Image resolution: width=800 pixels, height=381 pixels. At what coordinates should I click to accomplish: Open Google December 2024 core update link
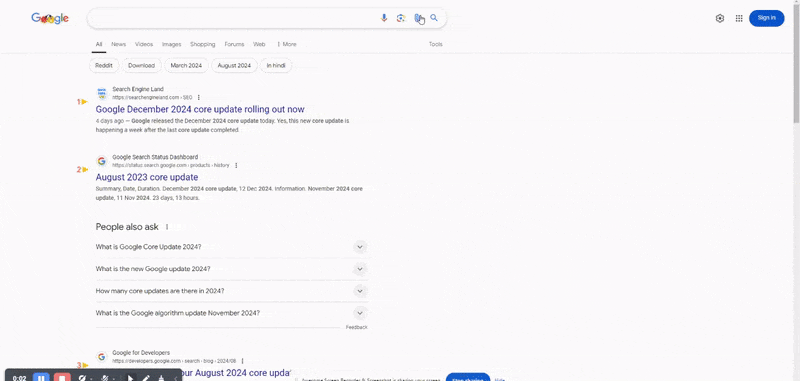pyautogui.click(x=200, y=109)
